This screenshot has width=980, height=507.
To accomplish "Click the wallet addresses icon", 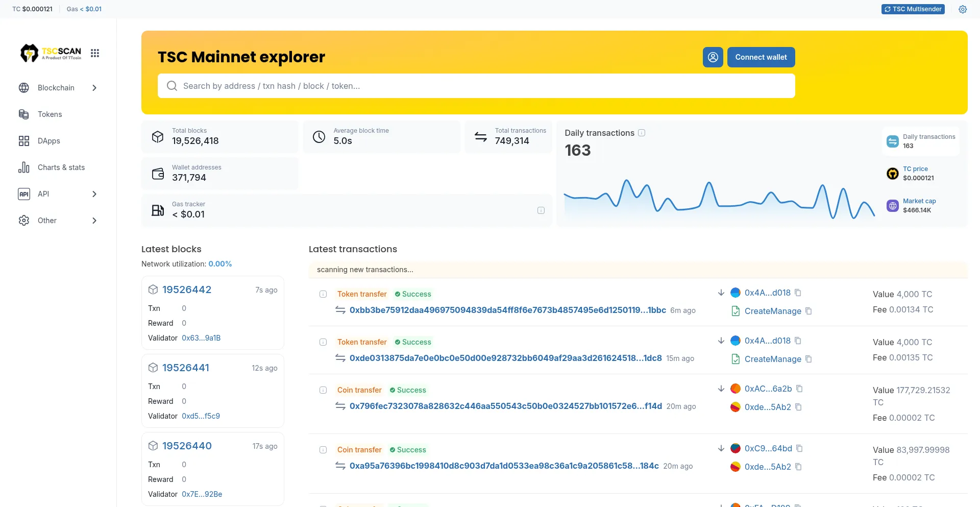I will click(x=158, y=174).
